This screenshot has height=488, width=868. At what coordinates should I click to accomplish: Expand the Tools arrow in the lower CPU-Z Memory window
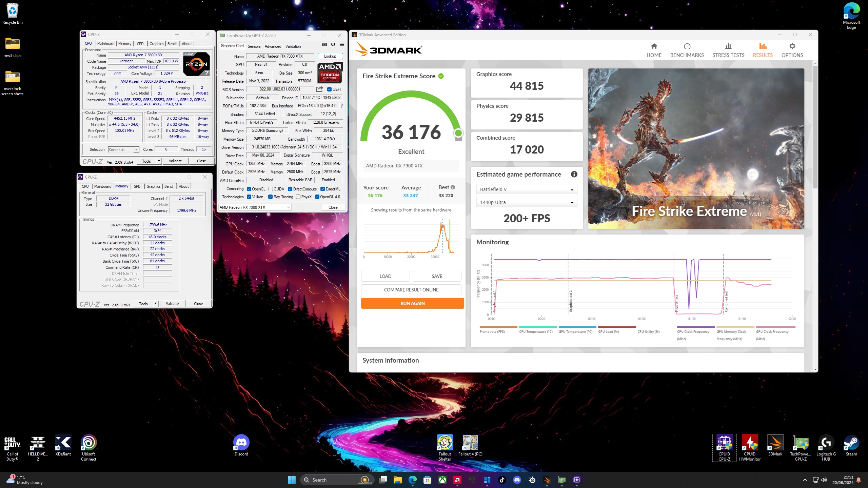(156, 304)
